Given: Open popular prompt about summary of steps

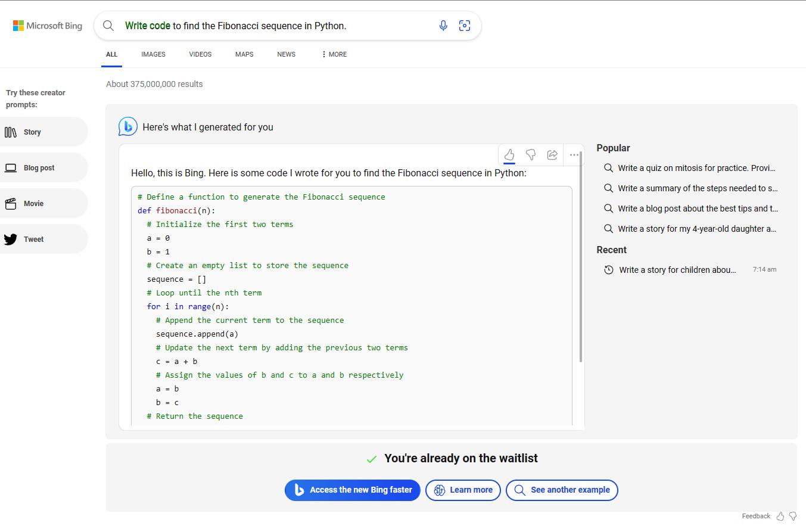Looking at the screenshot, I should point(690,188).
